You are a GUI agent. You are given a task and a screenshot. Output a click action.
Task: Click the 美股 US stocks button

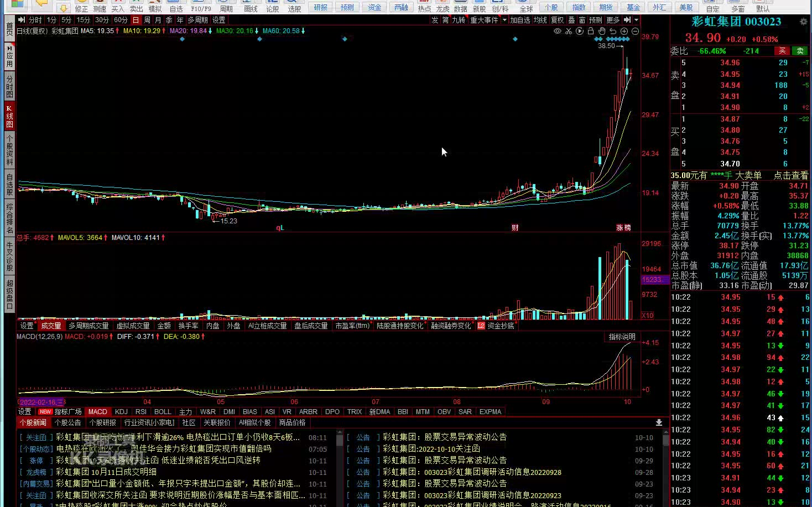coord(686,7)
